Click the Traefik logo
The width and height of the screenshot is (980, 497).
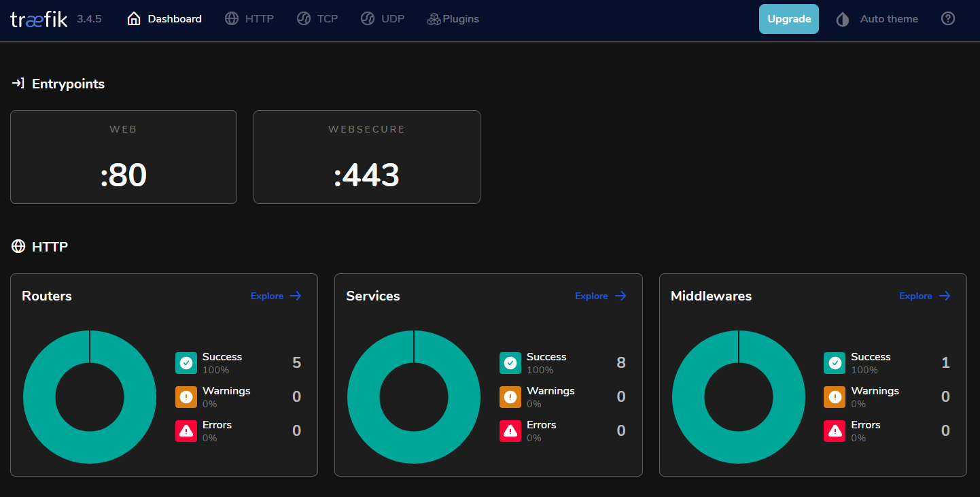pos(39,18)
